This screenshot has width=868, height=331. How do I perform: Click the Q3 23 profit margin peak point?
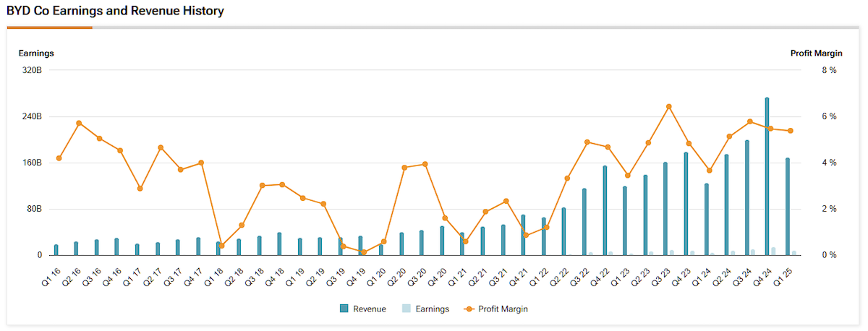point(669,106)
